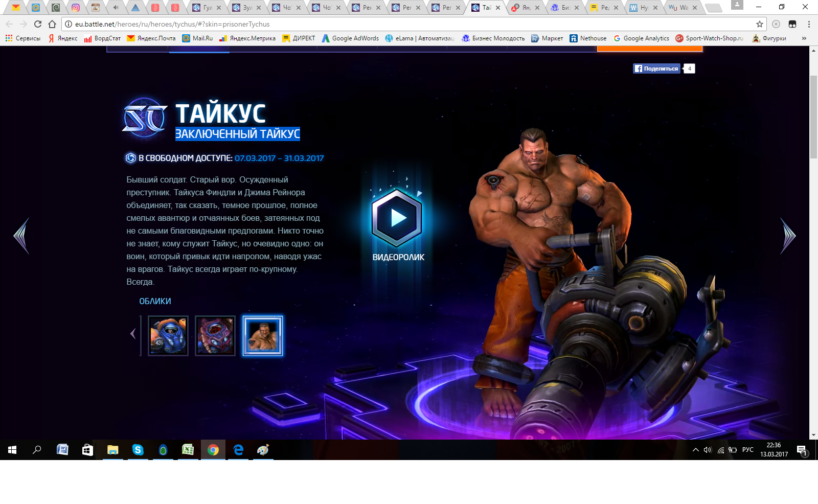Open the volume control in the tray
818x504 pixels.
[708, 450]
